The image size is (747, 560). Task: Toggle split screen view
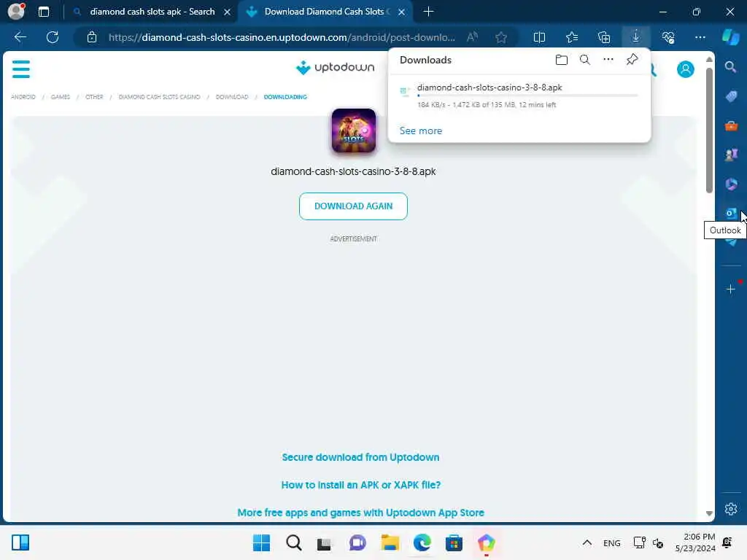tap(539, 37)
